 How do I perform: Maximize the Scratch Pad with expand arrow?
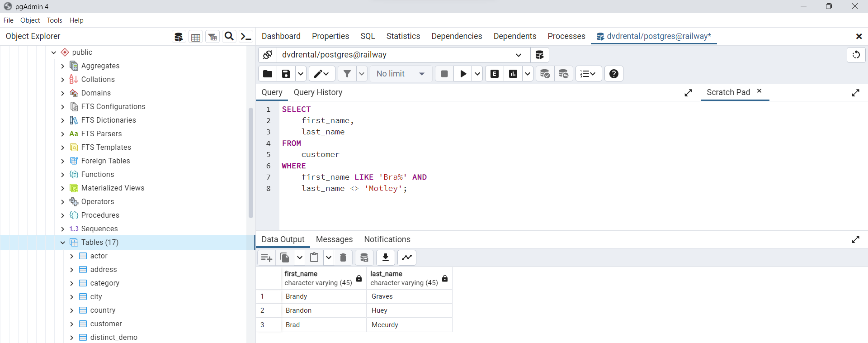[x=855, y=93]
